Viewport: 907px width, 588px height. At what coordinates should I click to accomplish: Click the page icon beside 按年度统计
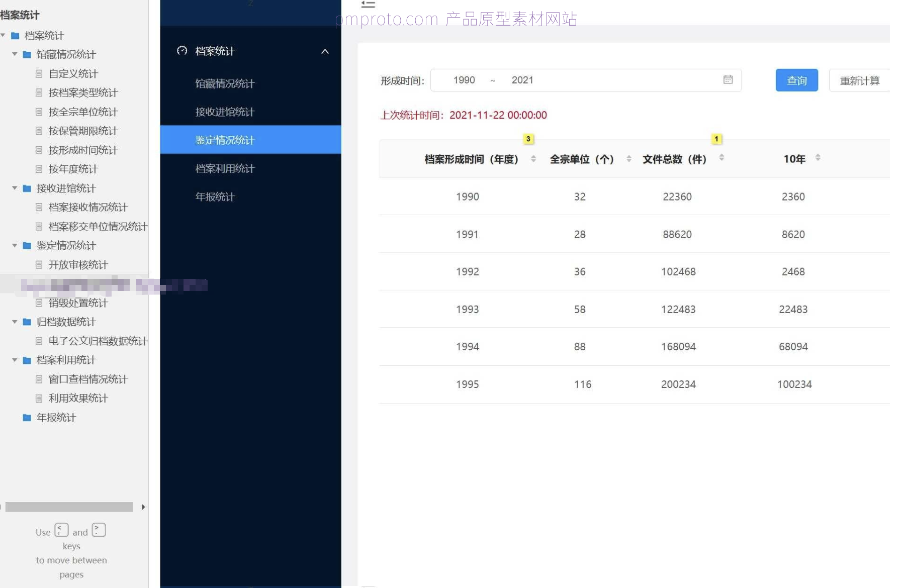pyautogui.click(x=39, y=169)
